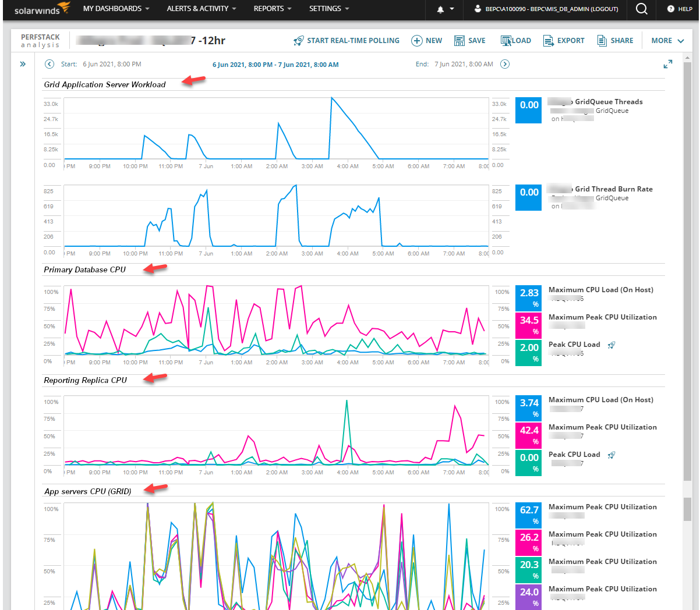Click the 34.5% pink value tile
This screenshot has height=610, width=700.
tap(529, 325)
